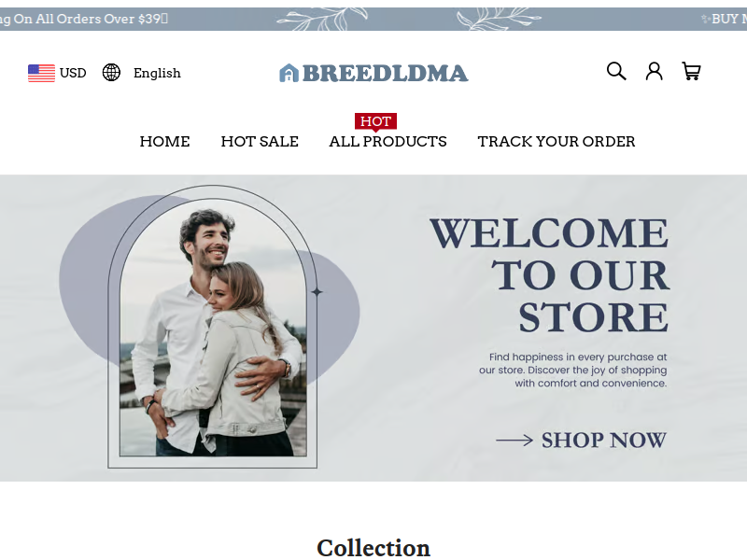This screenshot has height=560, width=747.
Task: Open the user account icon
Action: click(x=655, y=72)
